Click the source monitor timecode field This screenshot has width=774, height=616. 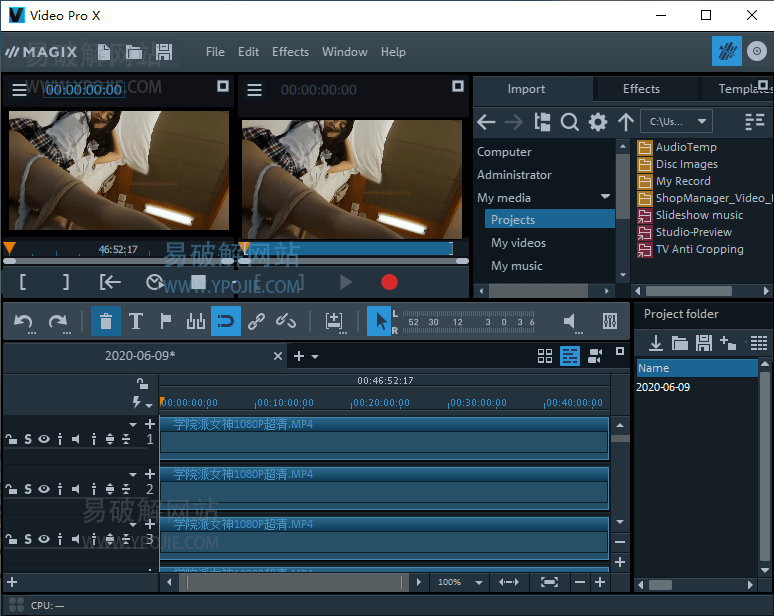(x=83, y=90)
